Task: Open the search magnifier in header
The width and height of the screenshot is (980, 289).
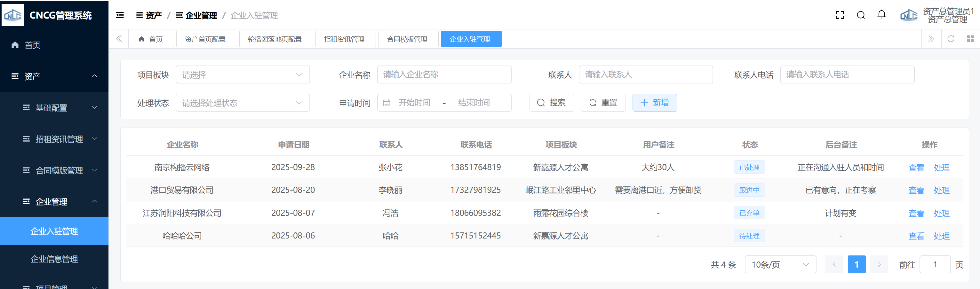Action: pyautogui.click(x=861, y=15)
